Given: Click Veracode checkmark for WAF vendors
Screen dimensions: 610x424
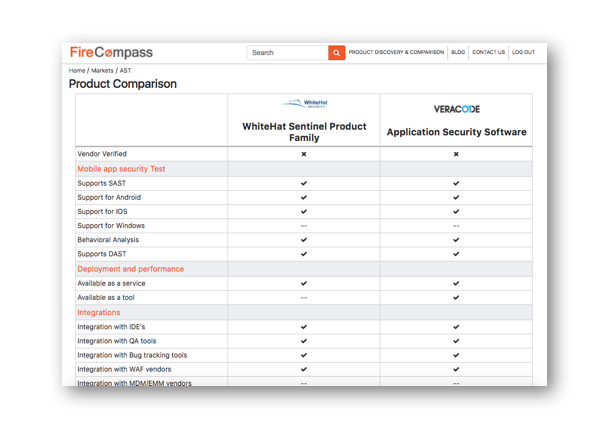Looking at the screenshot, I should (x=456, y=369).
